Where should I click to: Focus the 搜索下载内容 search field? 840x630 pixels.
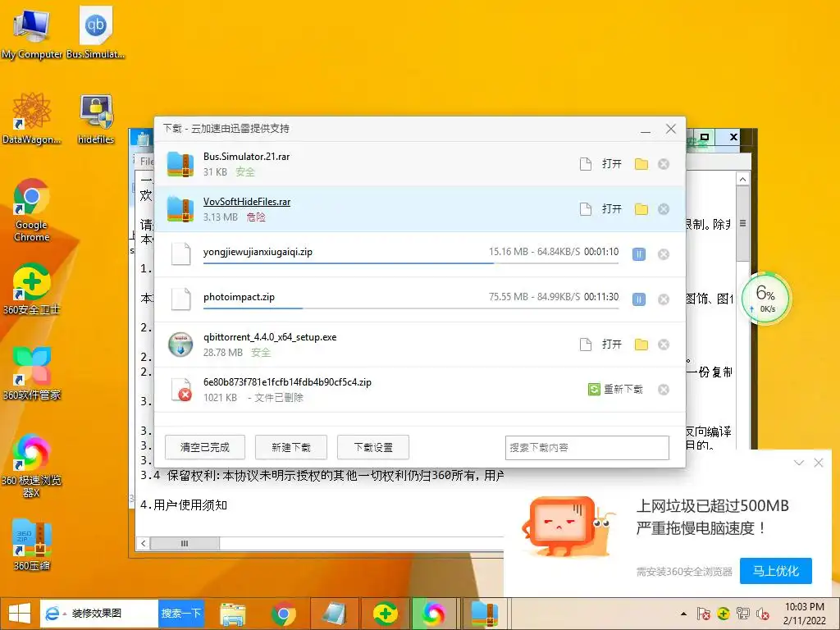pos(587,448)
